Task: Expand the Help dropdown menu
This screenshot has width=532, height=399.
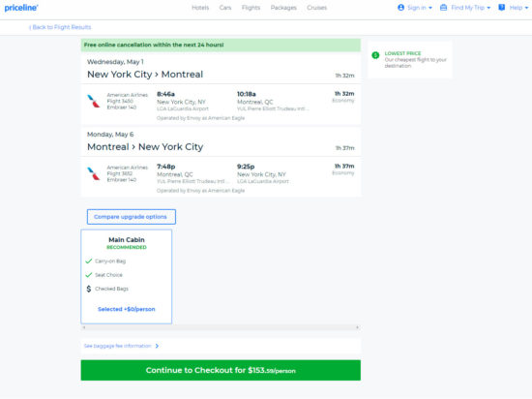Action: point(518,8)
